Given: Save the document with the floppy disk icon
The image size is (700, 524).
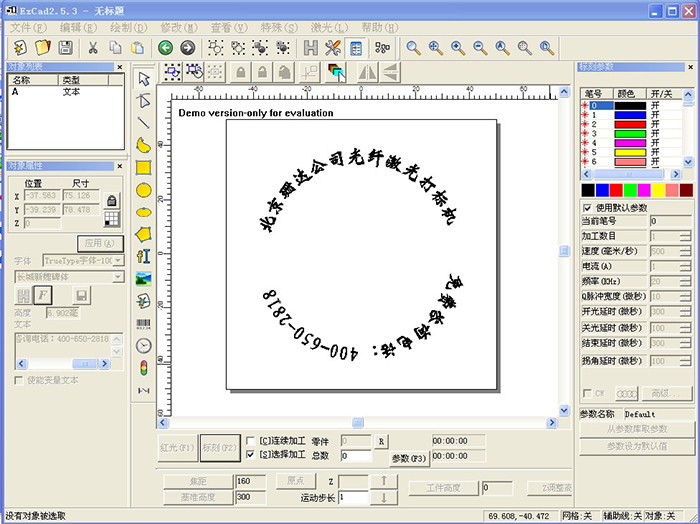Looking at the screenshot, I should point(66,48).
